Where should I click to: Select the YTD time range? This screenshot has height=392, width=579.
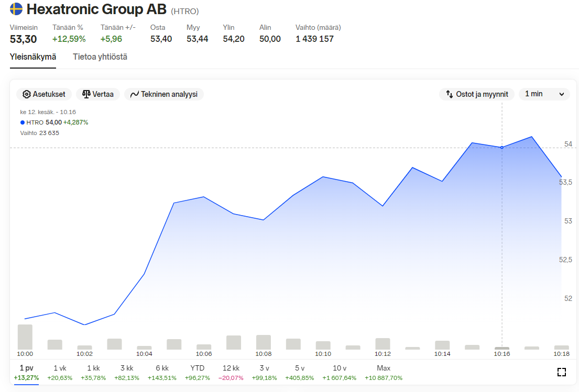(197, 373)
